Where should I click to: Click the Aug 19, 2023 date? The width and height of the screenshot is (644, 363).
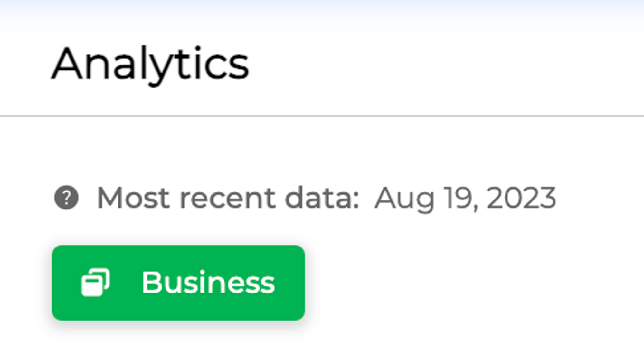click(465, 198)
